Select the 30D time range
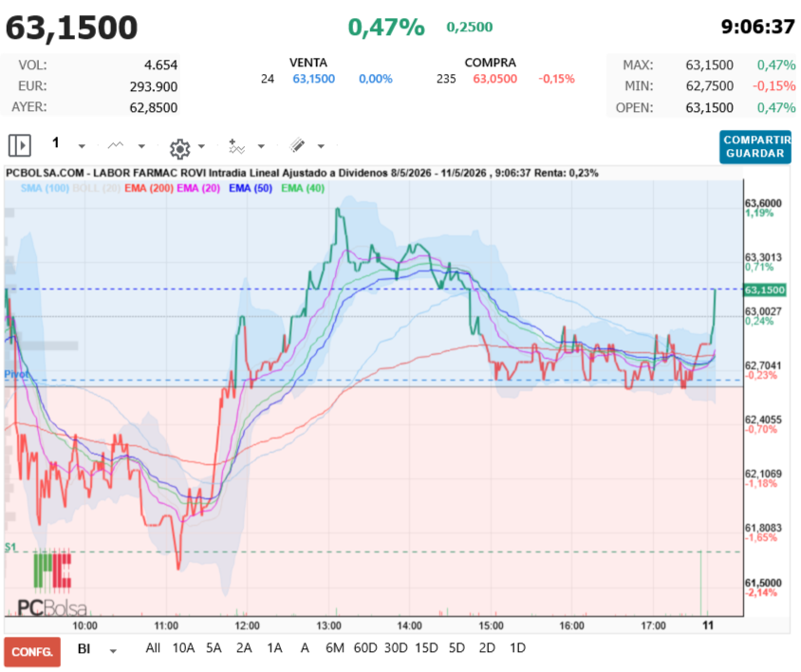This screenshot has width=801, height=672. click(396, 648)
